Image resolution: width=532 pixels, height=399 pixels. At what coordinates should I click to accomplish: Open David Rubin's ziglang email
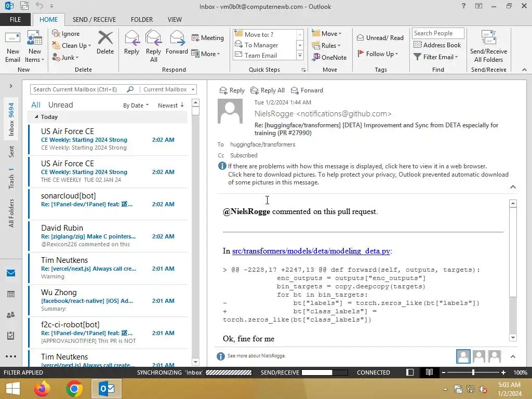pos(108,236)
